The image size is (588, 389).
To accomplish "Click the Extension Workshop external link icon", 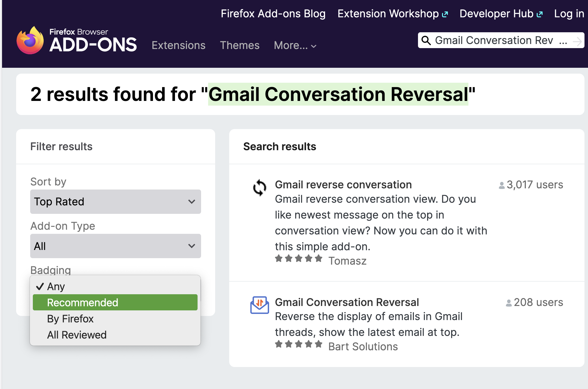I will pos(445,14).
